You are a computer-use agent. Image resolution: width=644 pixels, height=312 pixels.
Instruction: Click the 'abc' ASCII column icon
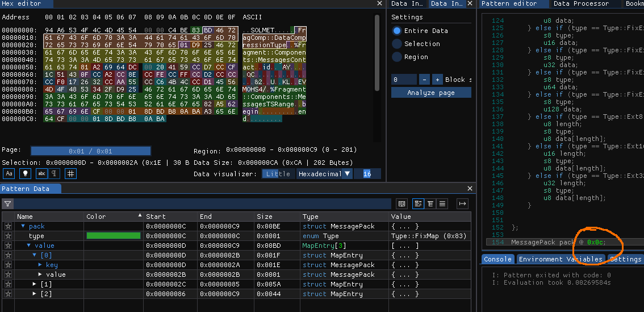[41, 174]
